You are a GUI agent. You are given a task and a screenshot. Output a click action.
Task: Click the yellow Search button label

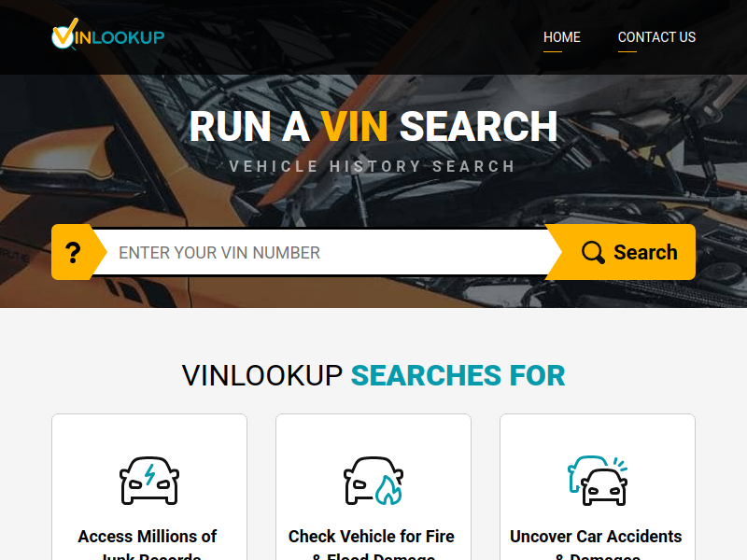point(645,252)
